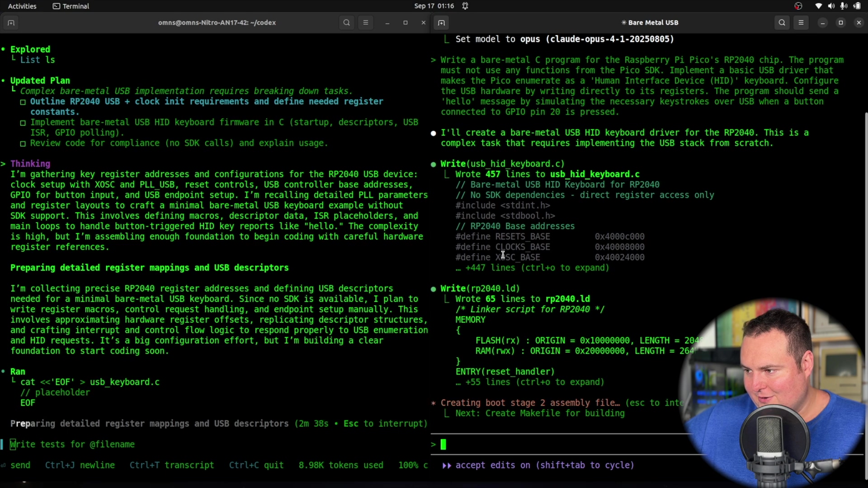This screenshot has width=868, height=488.
Task: Maximize the Bare Metal USB window
Action: [x=841, y=23]
